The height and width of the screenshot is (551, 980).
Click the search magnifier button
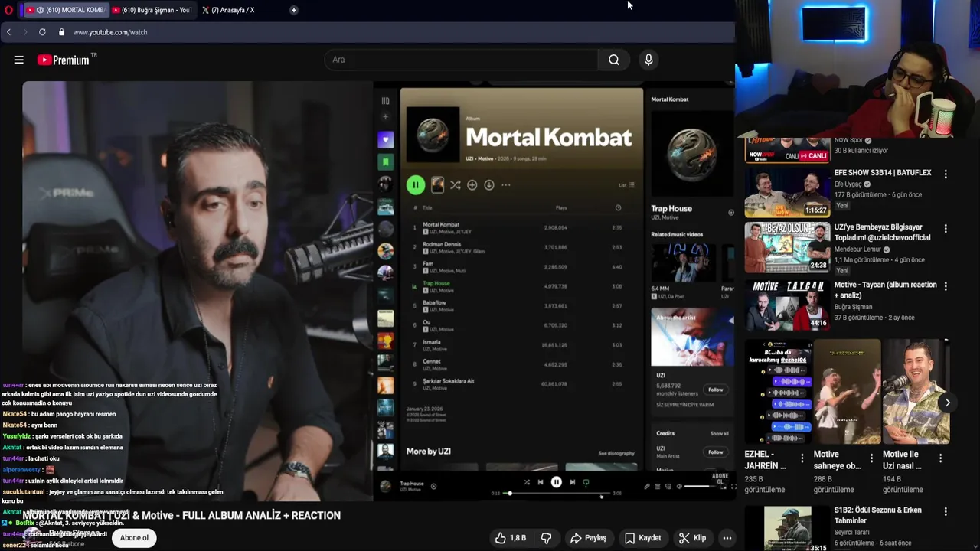614,60
